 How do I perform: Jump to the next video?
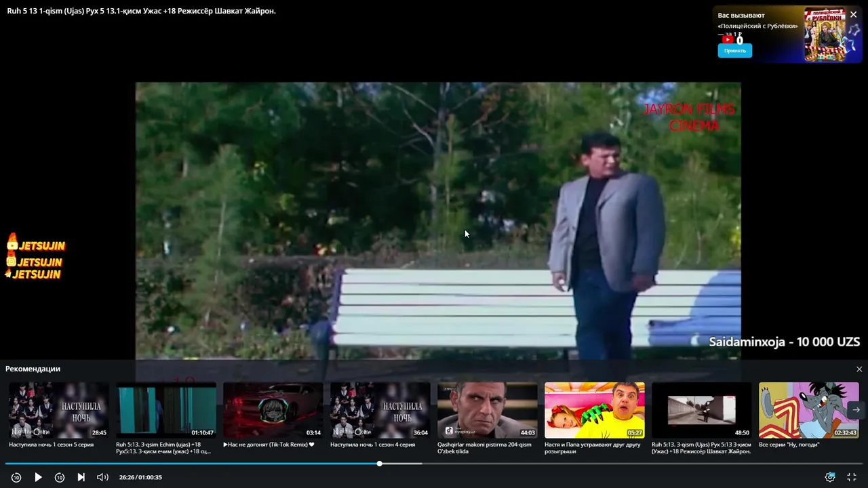81,477
